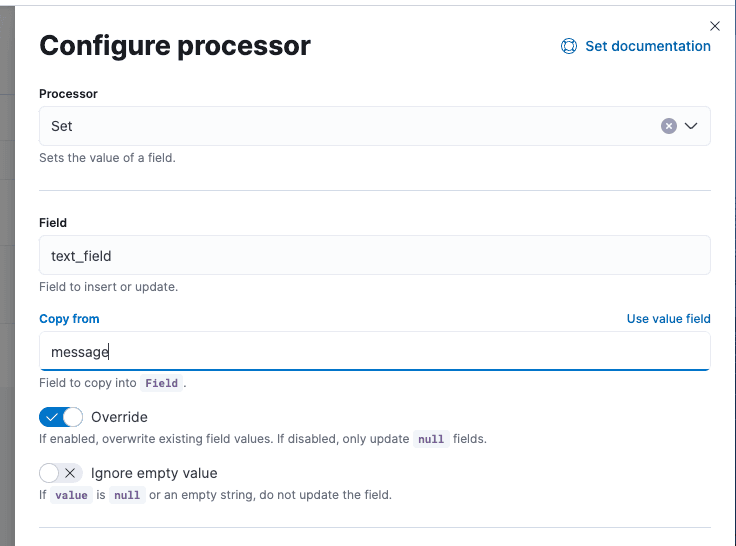Click the cross icon inside Ignore empty switch
The width and height of the screenshot is (736, 546).
coord(70,473)
